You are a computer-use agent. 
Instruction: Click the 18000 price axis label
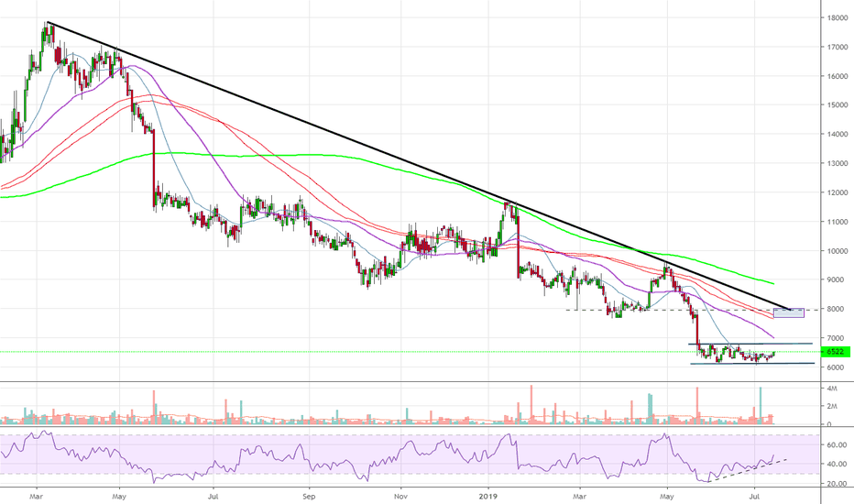[x=838, y=18]
